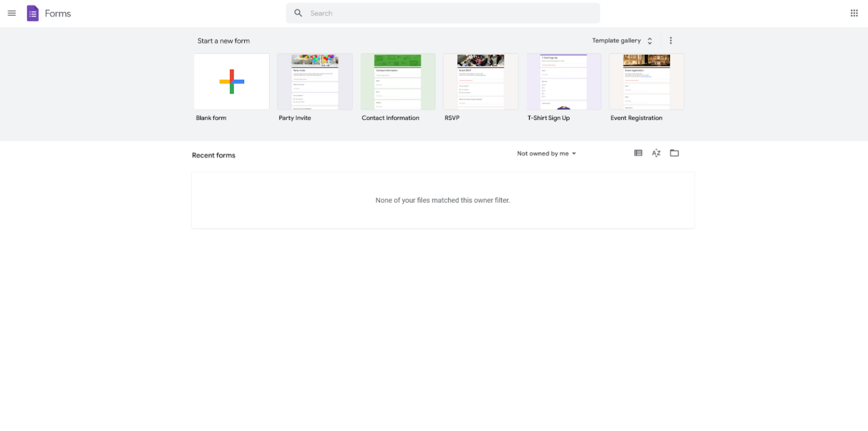Open the owner filter dropdown
This screenshot has width=868, height=431.
546,153
